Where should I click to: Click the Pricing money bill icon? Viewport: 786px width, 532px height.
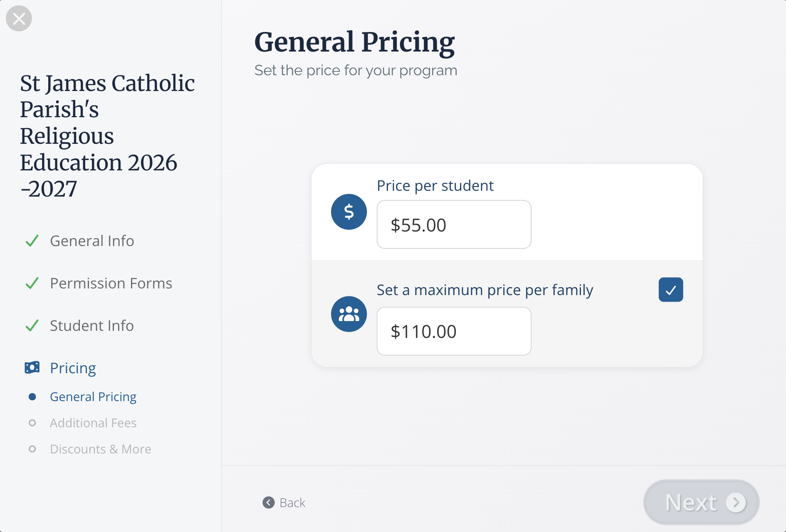32,367
